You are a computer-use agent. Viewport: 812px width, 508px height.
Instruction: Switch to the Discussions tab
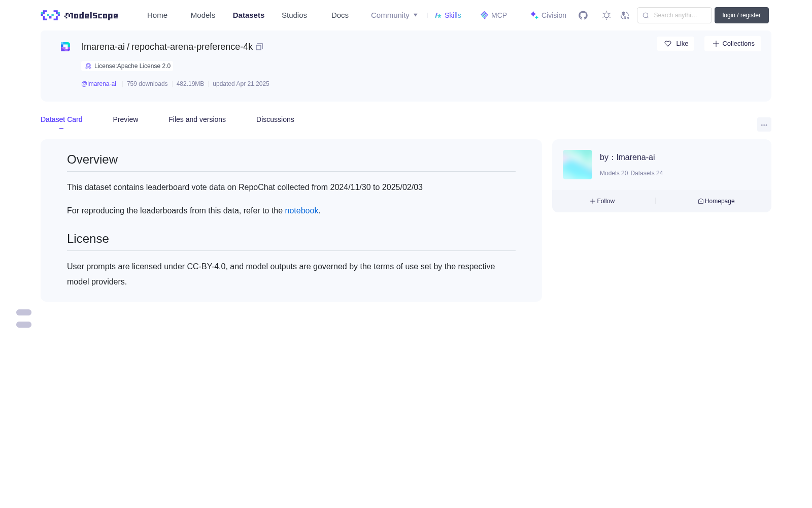pos(275,119)
